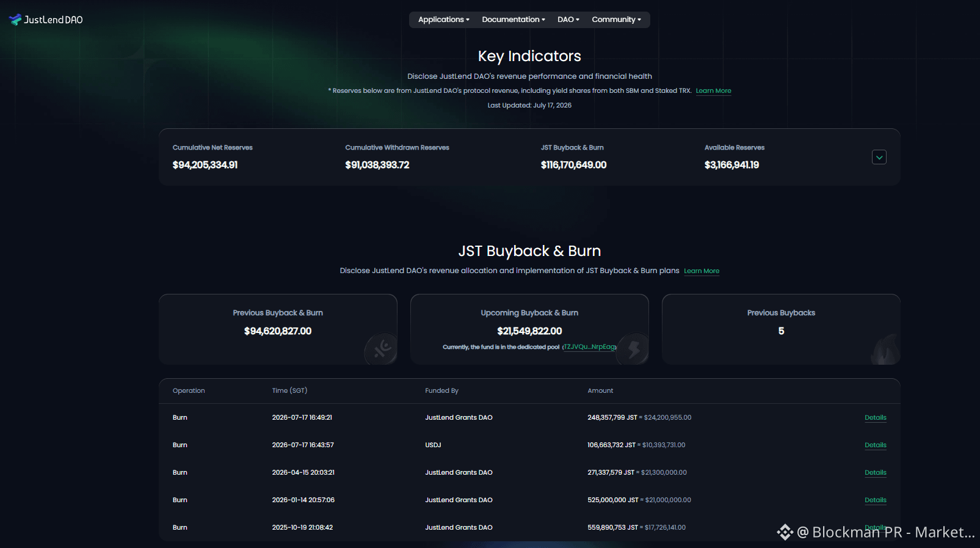Click Previous Buyback & Burn amount $94,620,827.00
Image resolution: width=980 pixels, height=548 pixels.
coord(278,331)
